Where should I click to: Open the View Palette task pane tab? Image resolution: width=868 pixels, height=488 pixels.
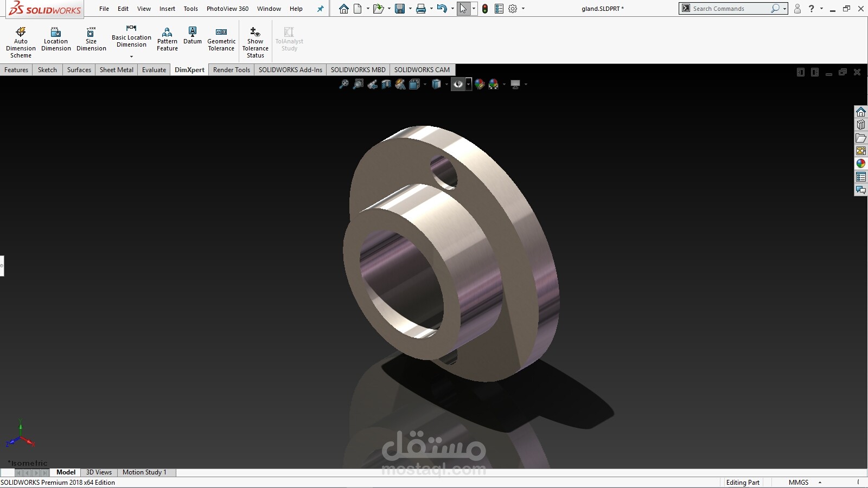pyautogui.click(x=861, y=151)
